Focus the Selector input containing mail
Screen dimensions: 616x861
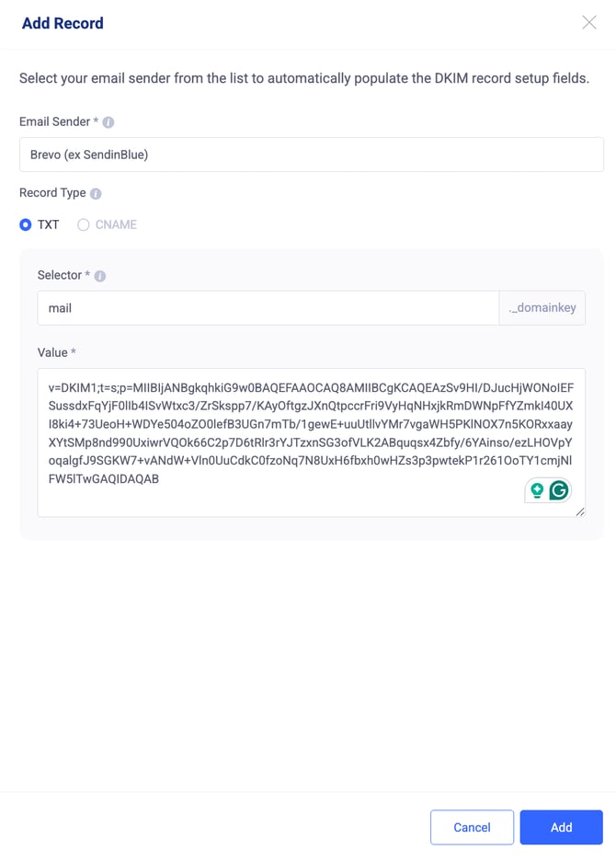point(268,308)
